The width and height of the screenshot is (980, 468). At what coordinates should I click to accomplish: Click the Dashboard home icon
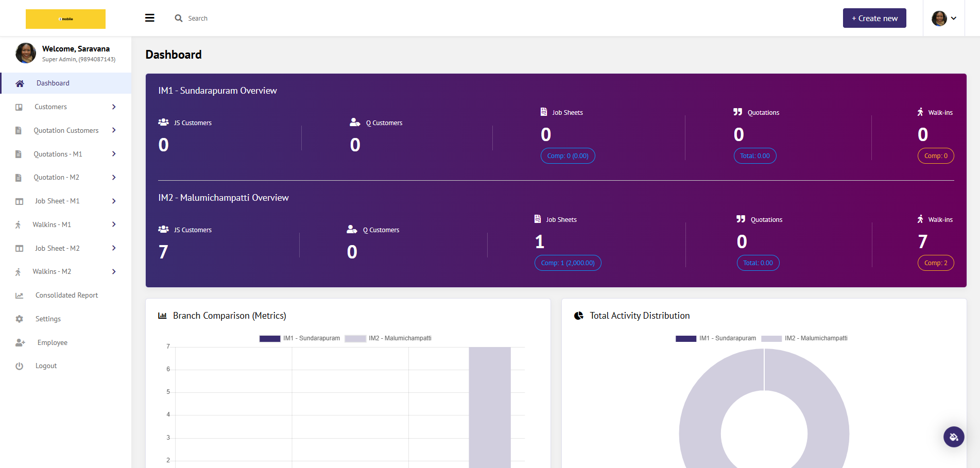20,83
